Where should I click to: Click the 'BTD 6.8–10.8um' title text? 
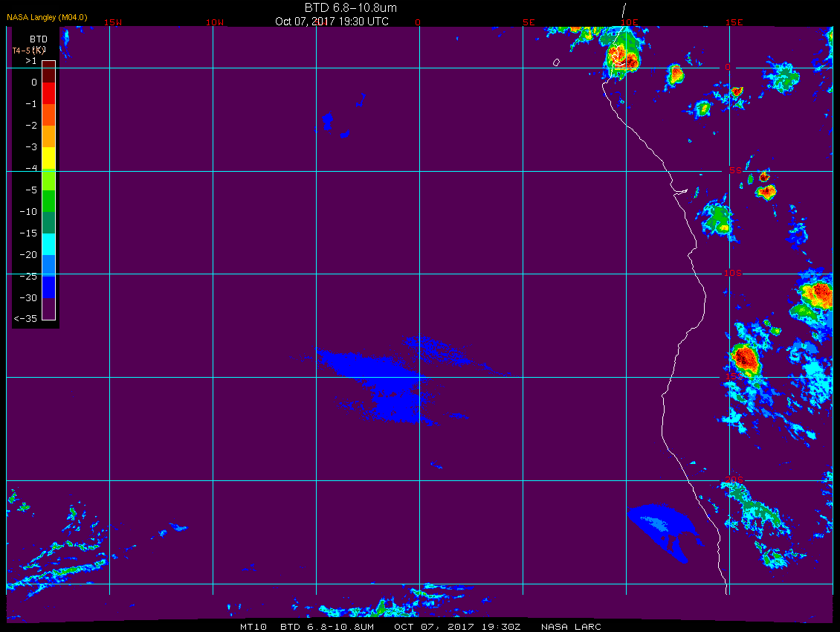tap(350, 7)
